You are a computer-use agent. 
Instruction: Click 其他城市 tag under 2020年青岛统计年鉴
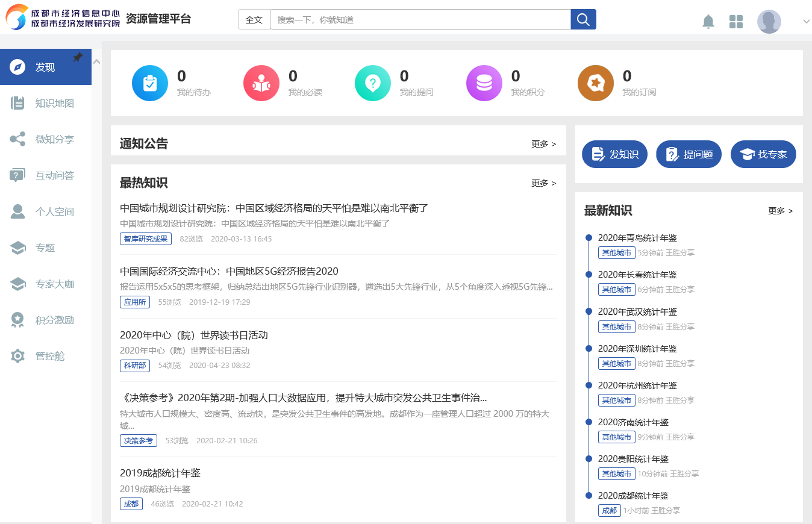[617, 252]
